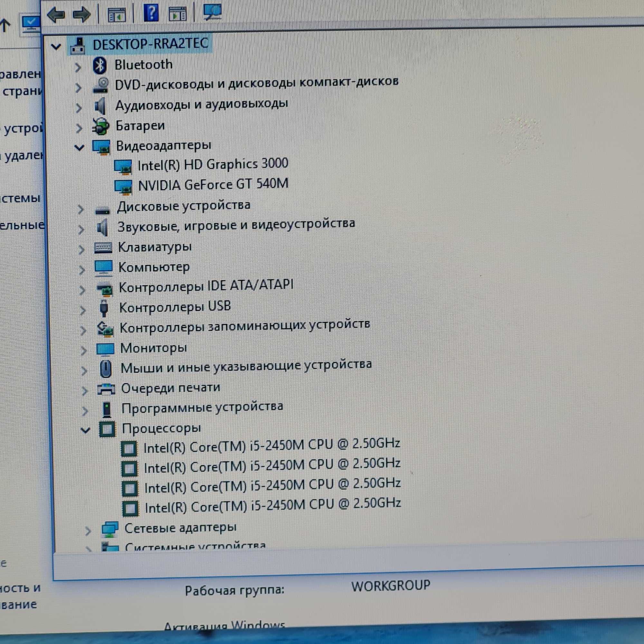Select 'DVD-дисководы и дисководы компакт-дисков' label

(257, 83)
